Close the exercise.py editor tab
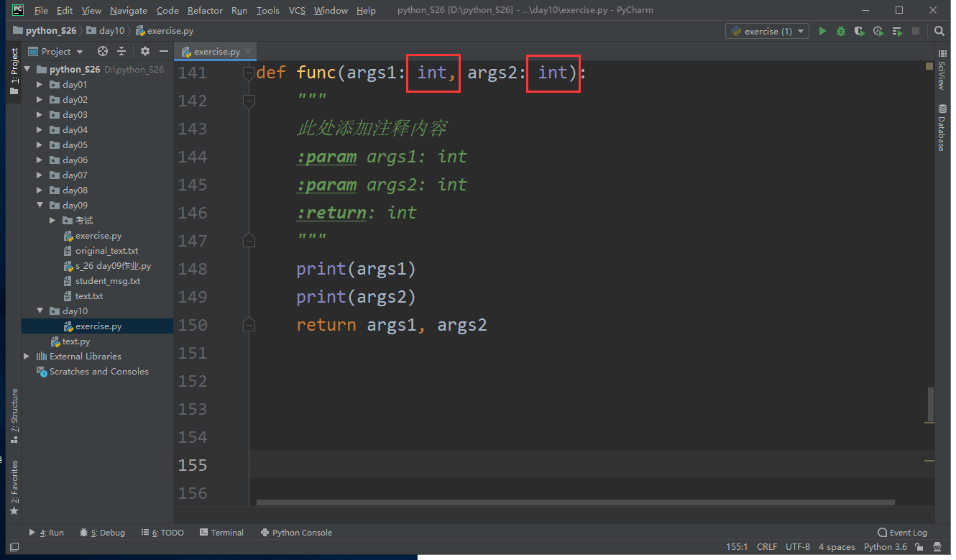This screenshot has width=956, height=560. pyautogui.click(x=249, y=52)
